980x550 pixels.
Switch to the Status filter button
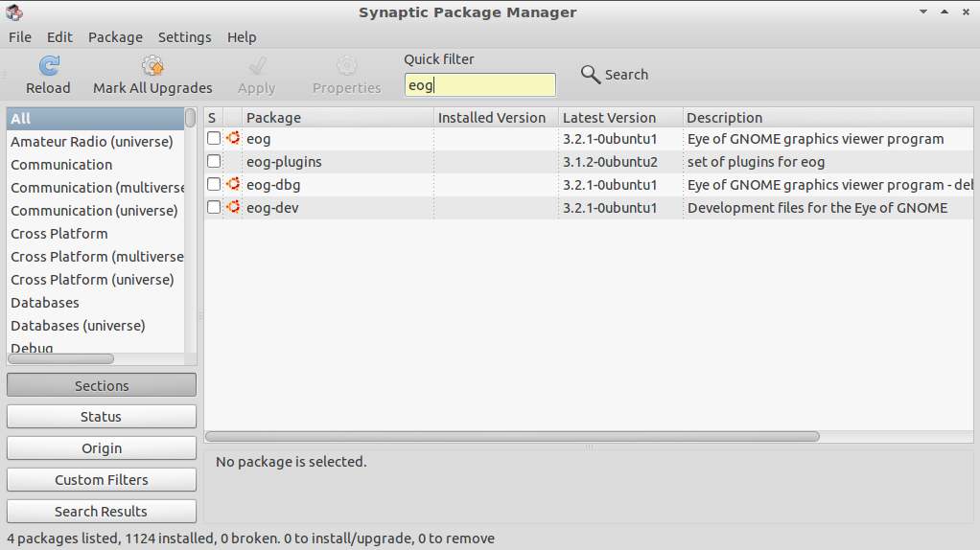click(102, 417)
